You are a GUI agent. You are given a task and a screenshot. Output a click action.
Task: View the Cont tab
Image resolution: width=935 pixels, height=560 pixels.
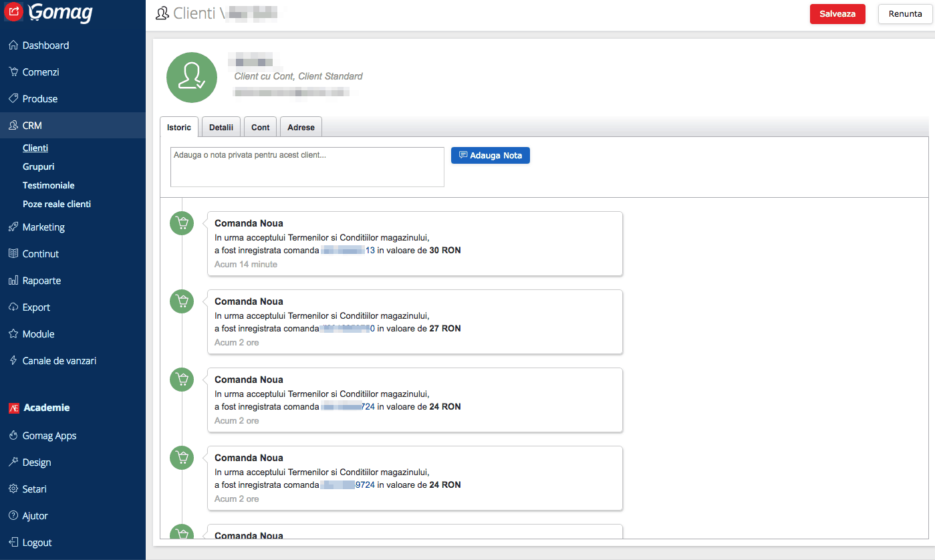(x=260, y=126)
